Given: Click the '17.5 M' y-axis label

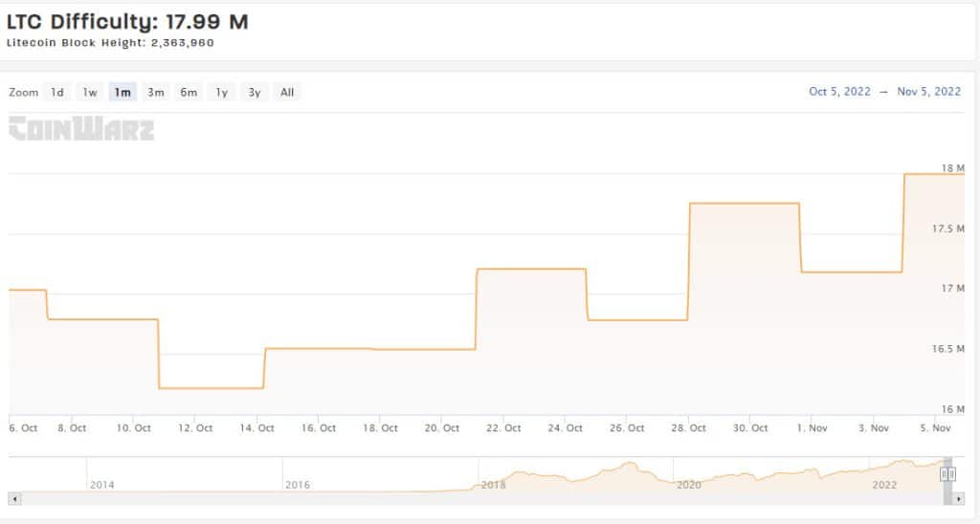Looking at the screenshot, I should tap(948, 229).
